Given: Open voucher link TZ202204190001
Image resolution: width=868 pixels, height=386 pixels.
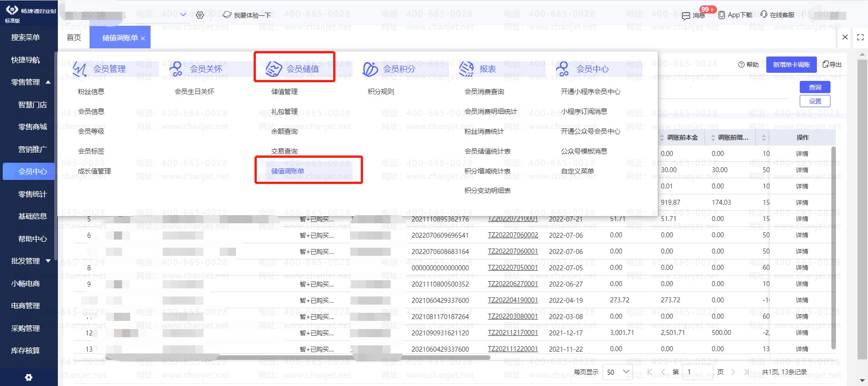Looking at the screenshot, I should coord(513,300).
